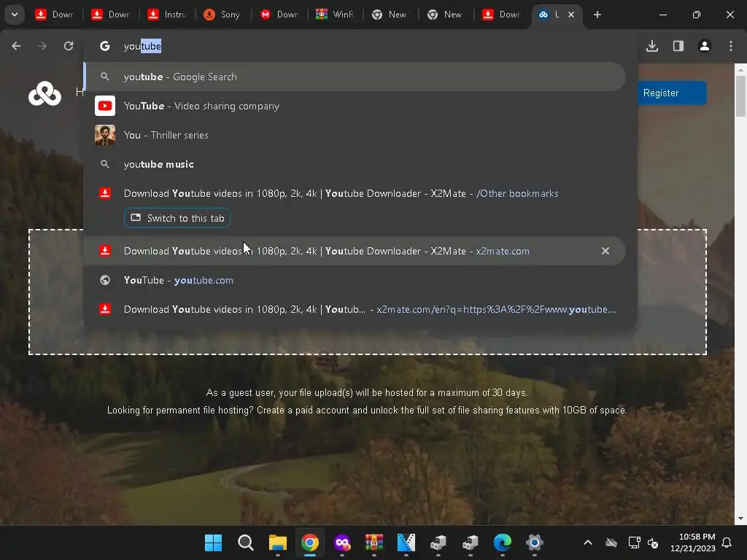Image resolution: width=747 pixels, height=560 pixels.
Task: Select YouTube - youtube.com suggestion
Action: coord(355,280)
